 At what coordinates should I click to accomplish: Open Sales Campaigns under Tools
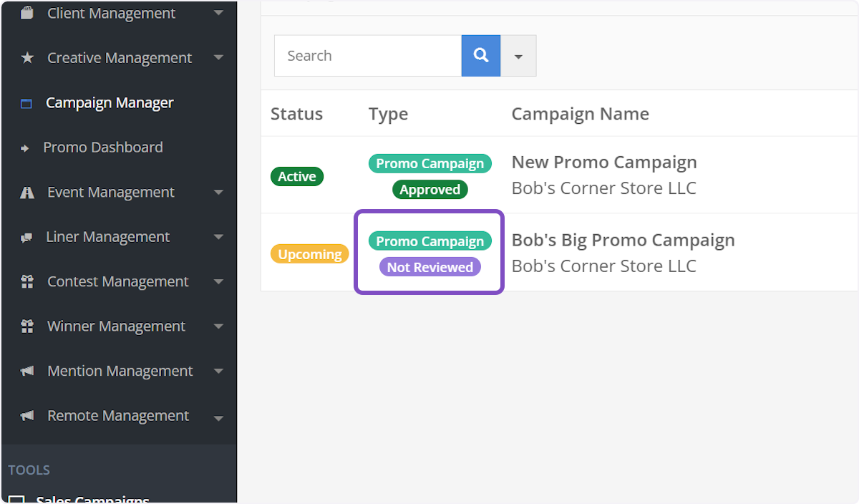[x=92, y=500]
